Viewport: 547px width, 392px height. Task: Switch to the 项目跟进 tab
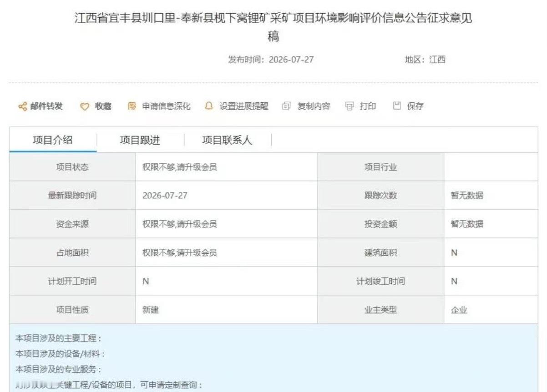[140, 140]
